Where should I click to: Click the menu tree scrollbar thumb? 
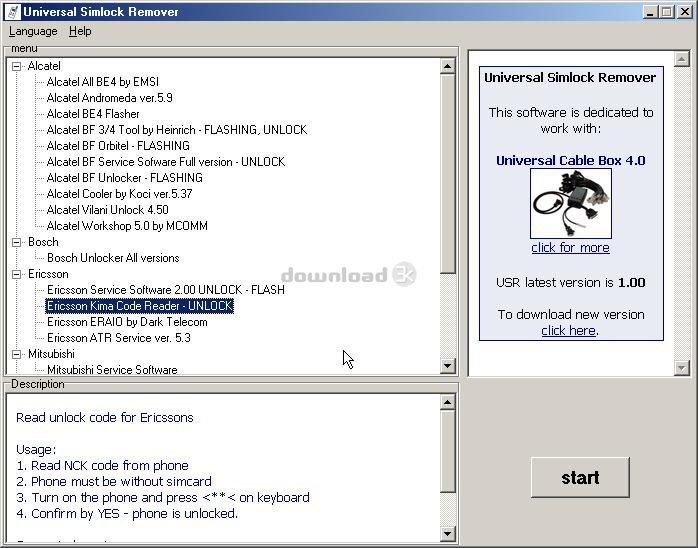pos(447,174)
